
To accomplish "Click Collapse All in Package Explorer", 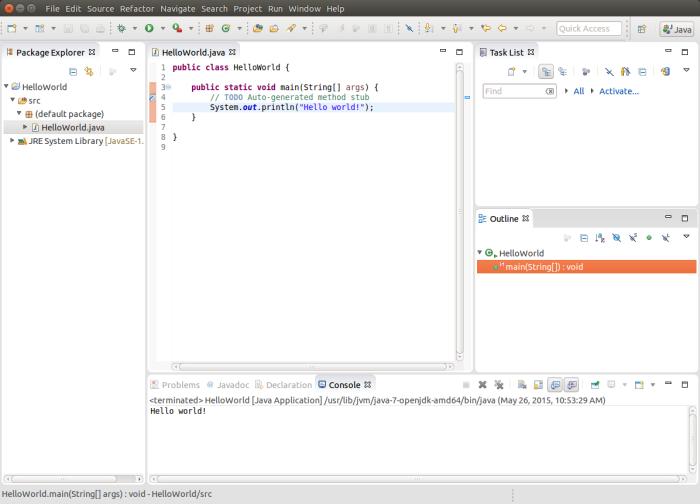I will (73, 71).
